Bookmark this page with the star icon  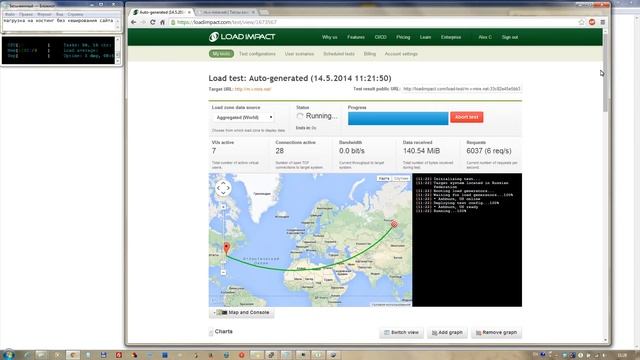pos(582,22)
